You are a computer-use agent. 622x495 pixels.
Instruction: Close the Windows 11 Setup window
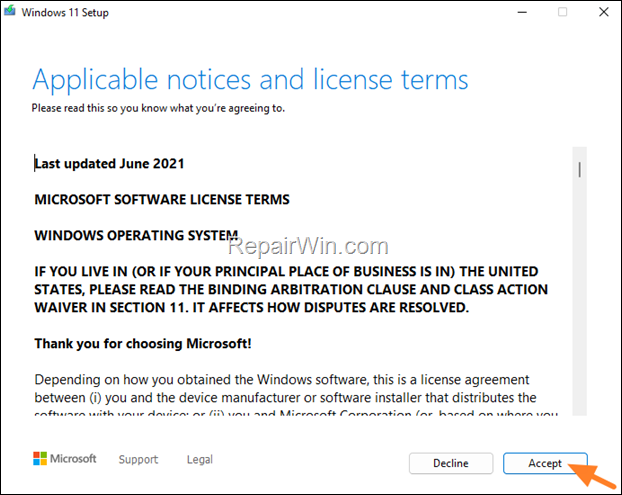(x=604, y=12)
